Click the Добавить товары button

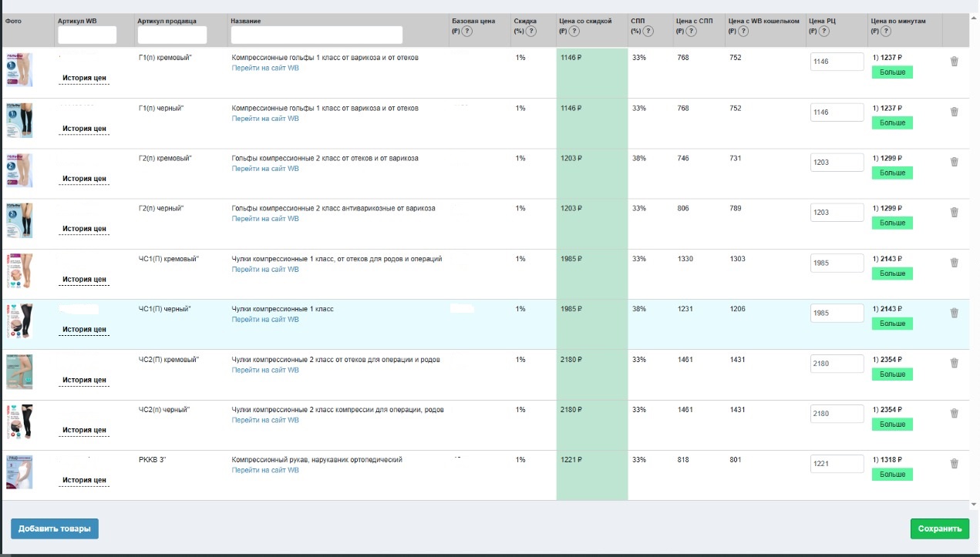click(55, 528)
